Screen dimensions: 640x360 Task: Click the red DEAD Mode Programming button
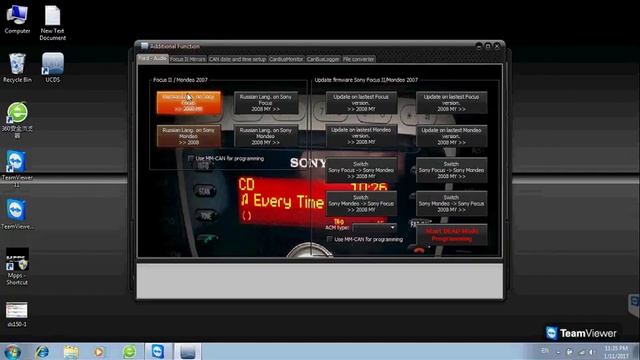tap(451, 235)
